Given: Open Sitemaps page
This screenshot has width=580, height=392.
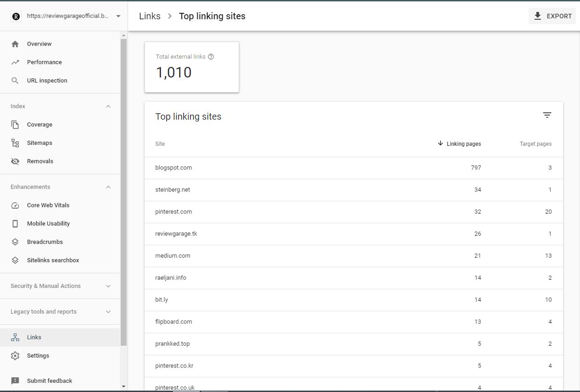Looking at the screenshot, I should (60, 143).
